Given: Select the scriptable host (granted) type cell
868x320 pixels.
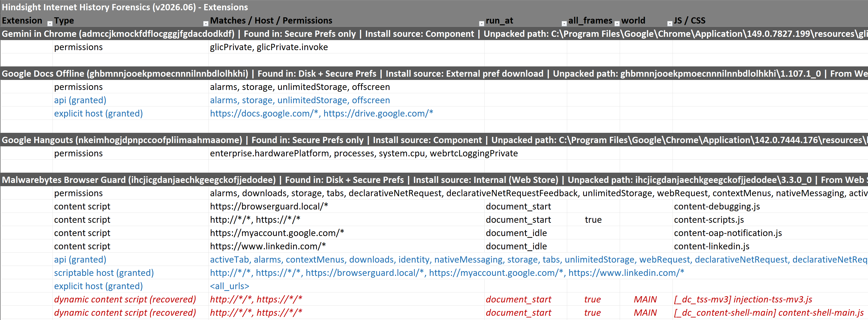Looking at the screenshot, I should coord(131,273).
